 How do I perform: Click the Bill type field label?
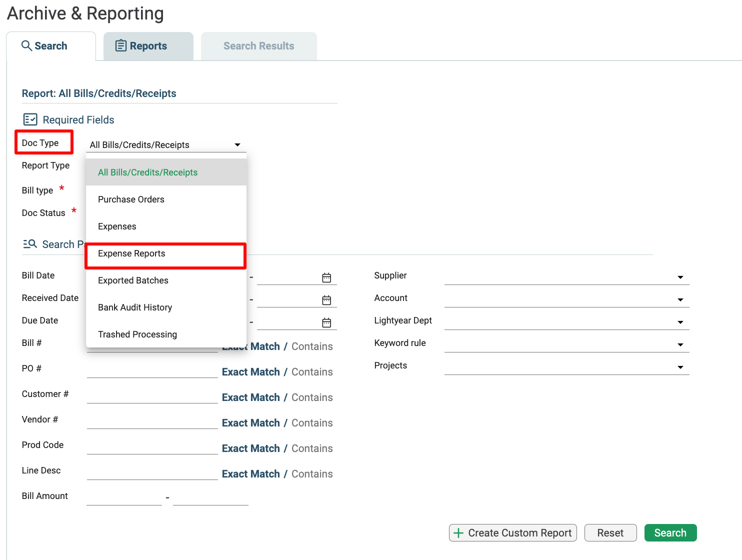pos(37,190)
